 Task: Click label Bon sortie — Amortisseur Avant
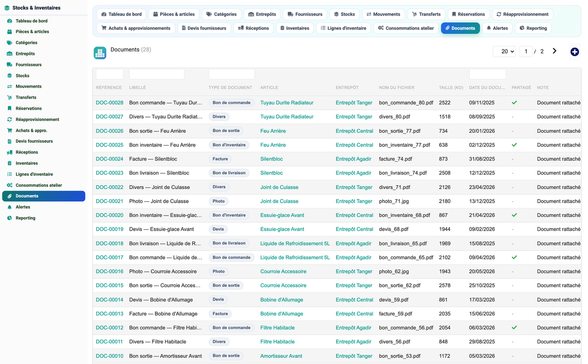pos(166,356)
